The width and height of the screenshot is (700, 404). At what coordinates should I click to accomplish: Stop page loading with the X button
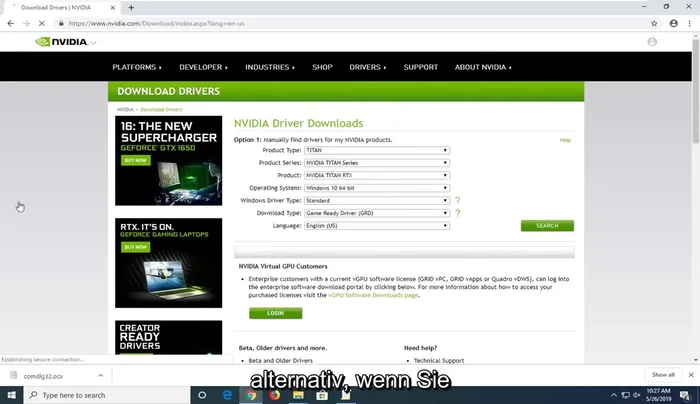[41, 22]
